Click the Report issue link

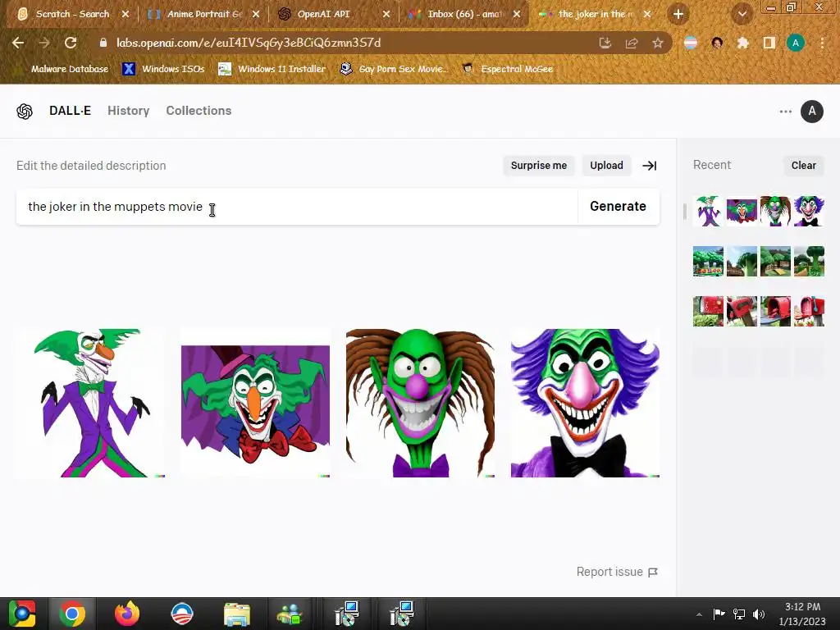pos(617,572)
